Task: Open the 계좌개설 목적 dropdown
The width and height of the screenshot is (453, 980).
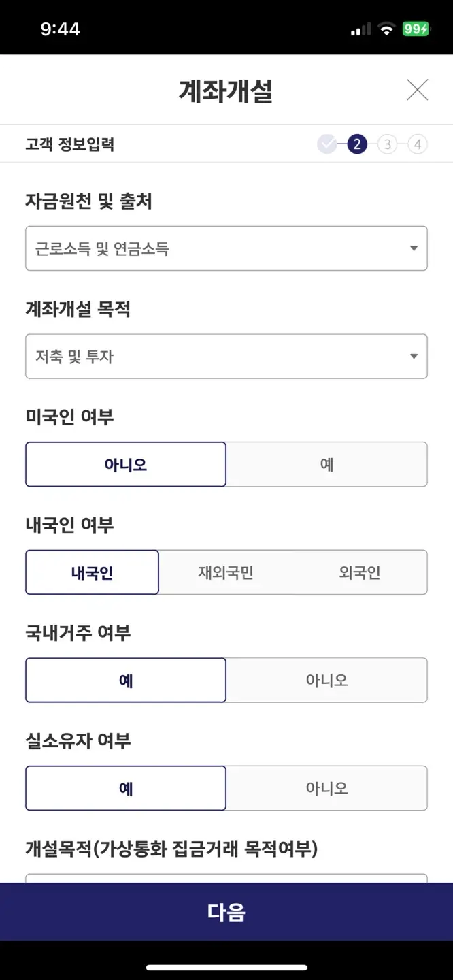Action: [226, 355]
